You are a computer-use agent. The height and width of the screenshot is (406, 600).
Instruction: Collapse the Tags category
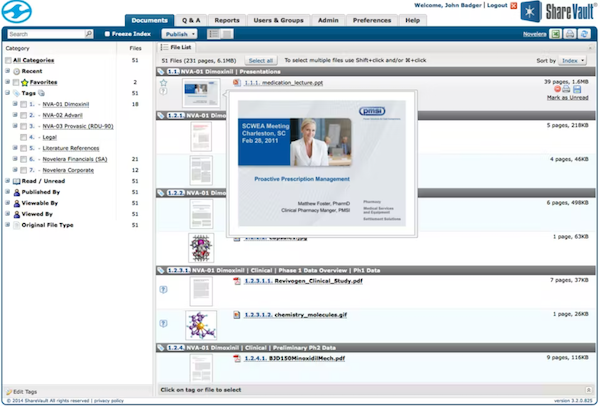tap(8, 93)
